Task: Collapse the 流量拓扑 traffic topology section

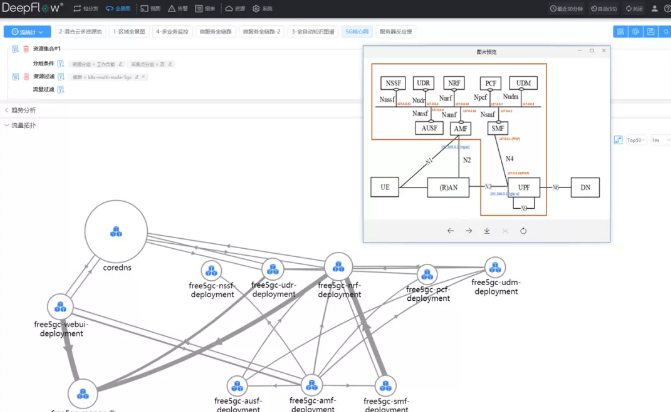Action: tap(20, 125)
